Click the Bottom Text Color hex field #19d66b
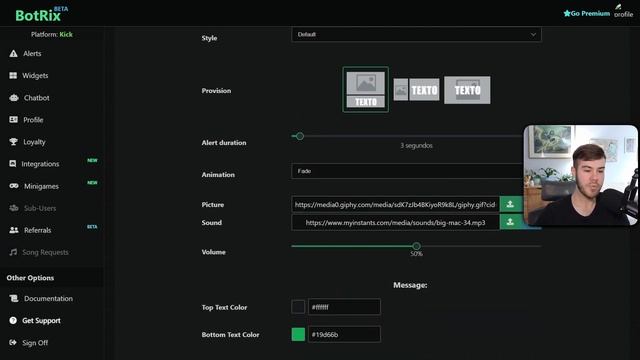The height and width of the screenshot is (360, 640). [344, 334]
